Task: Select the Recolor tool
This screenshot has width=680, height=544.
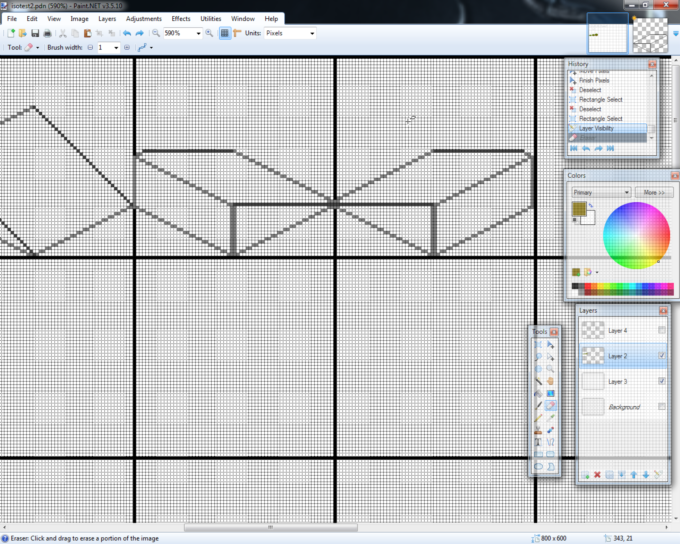Action: pyautogui.click(x=550, y=430)
